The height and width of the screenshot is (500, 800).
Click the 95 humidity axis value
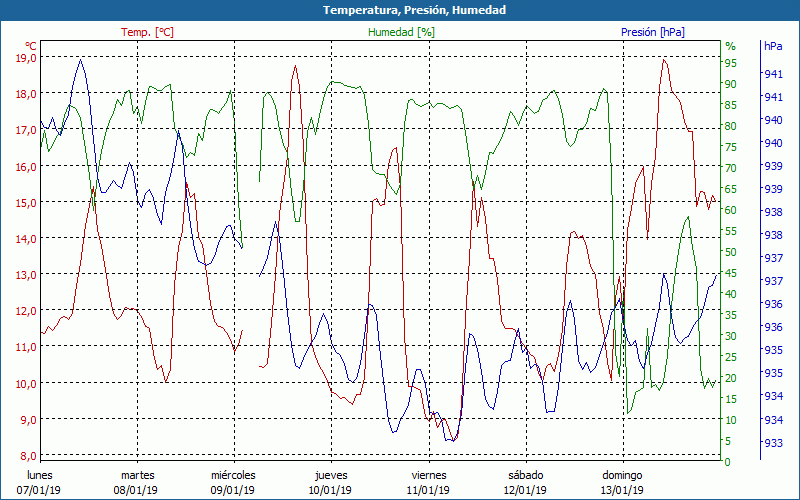click(x=731, y=63)
